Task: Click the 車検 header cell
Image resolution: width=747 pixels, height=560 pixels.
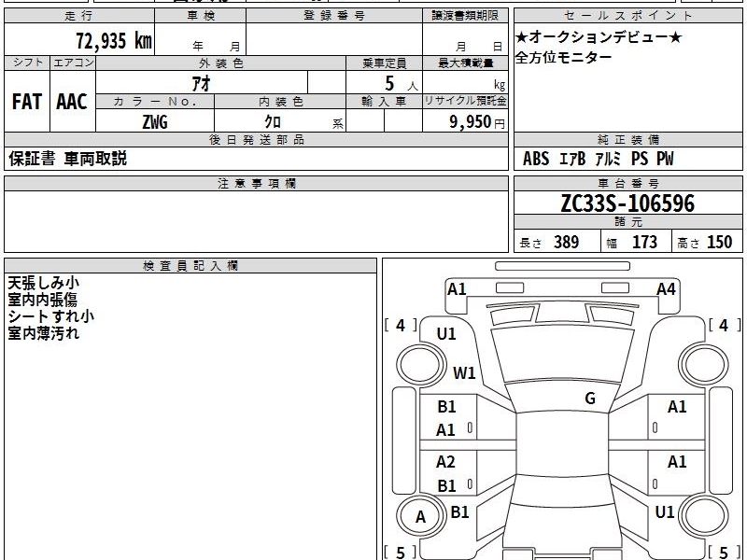Action: 201,16
